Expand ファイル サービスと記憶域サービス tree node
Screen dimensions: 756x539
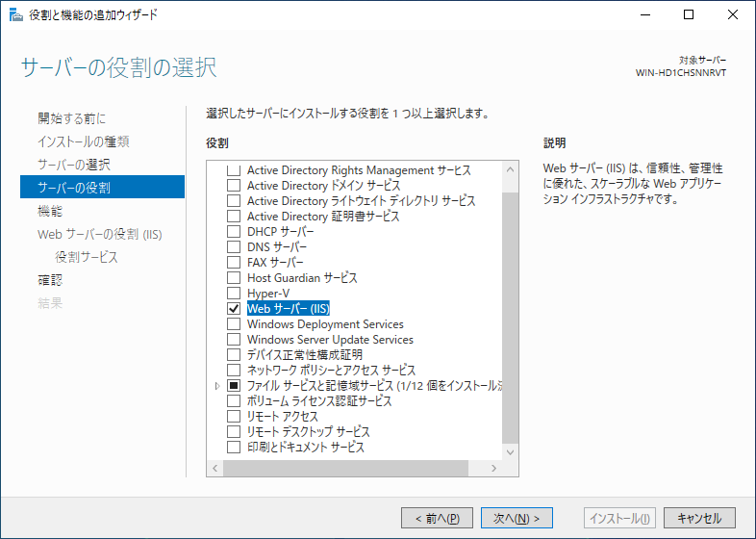217,386
